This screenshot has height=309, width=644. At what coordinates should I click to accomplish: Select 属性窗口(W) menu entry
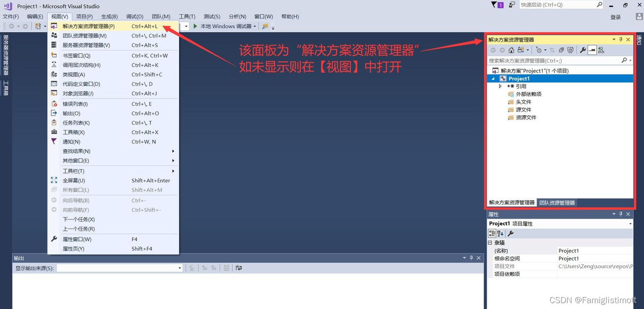(x=113, y=239)
